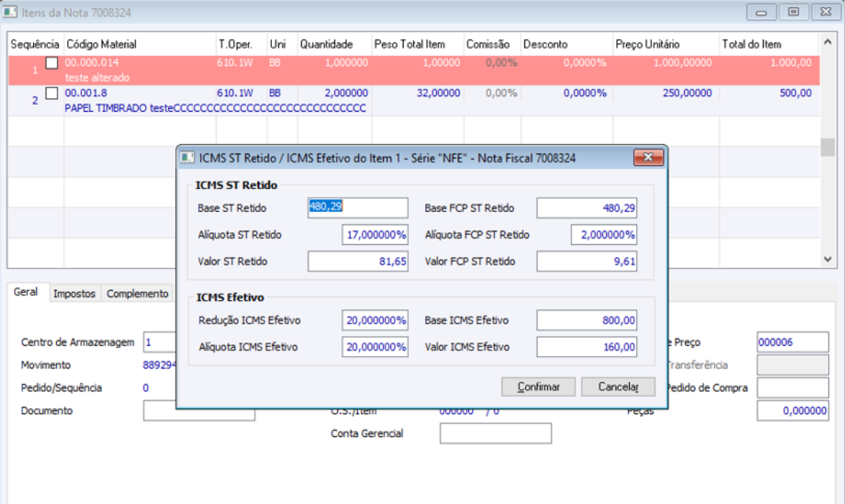845x504 pixels.
Task: Click the Valor ST Retido field
Action: 358,261
